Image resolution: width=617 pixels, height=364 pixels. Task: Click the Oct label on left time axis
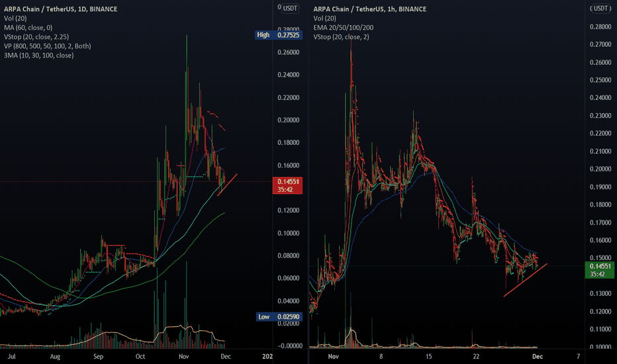[140, 357]
